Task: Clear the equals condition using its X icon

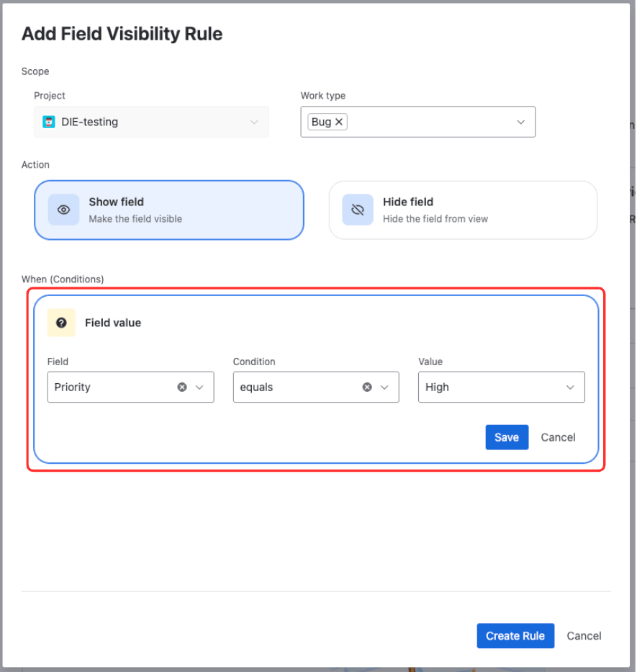Action: [x=367, y=387]
